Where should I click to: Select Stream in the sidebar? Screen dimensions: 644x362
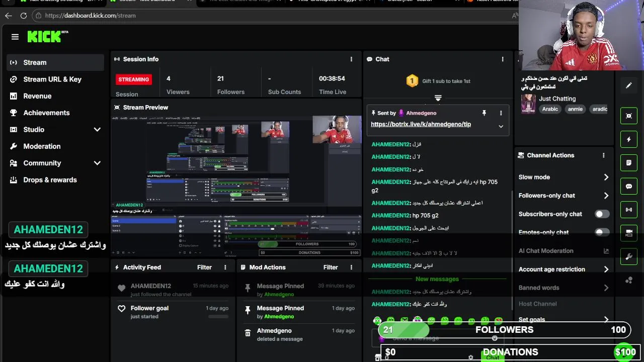click(x=55, y=62)
